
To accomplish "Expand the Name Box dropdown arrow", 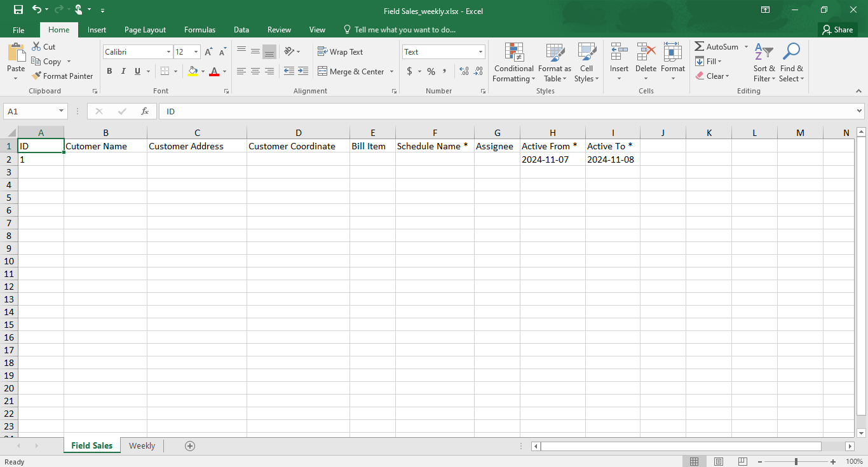I will click(62, 111).
